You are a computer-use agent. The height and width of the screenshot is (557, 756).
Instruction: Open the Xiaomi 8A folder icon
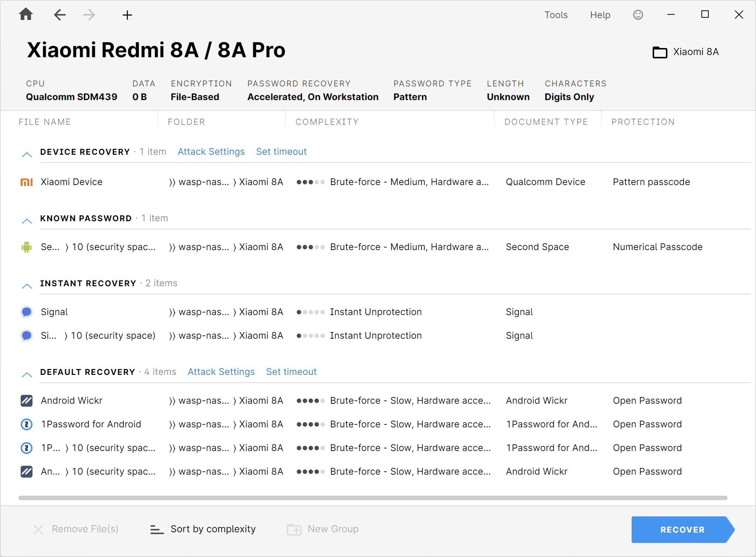tap(660, 52)
